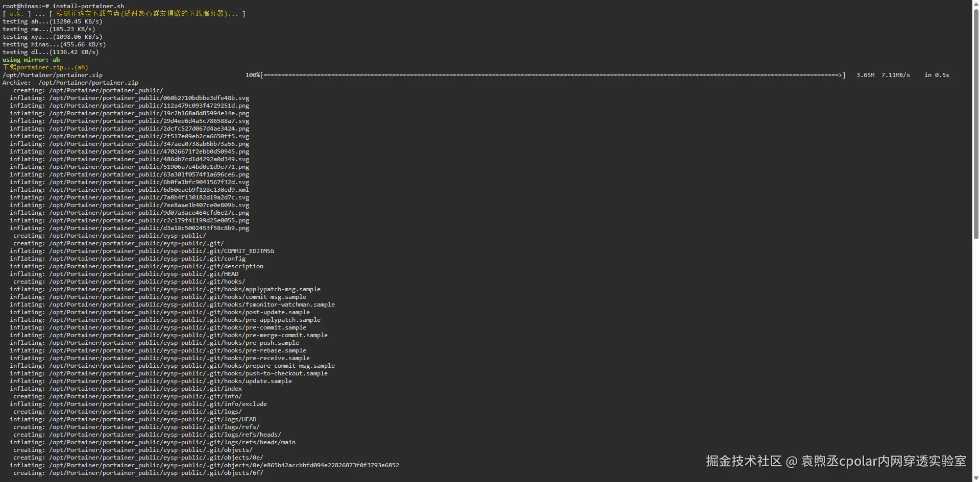980x482 pixels.
Task: Click the ".git/config" inflating line
Action: [128, 259]
